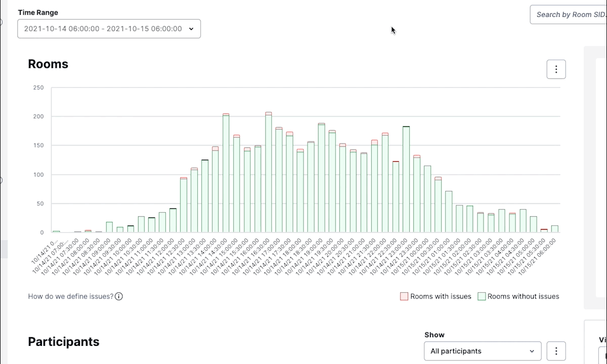Click the 10/14/21 16:30:00 bar
The width and height of the screenshot is (607, 364).
click(269, 172)
